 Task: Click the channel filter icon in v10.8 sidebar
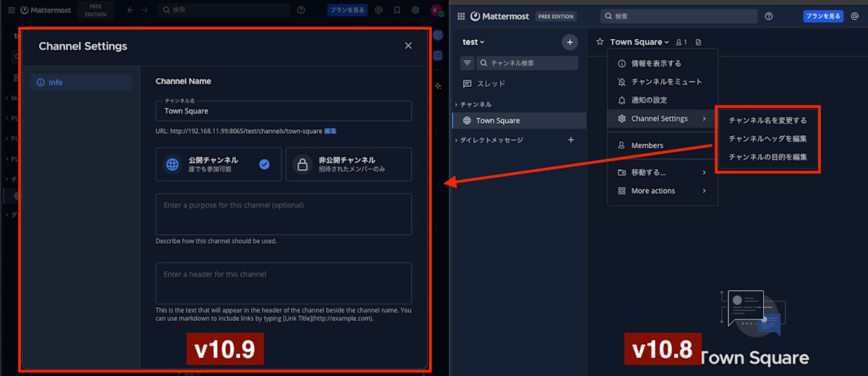[x=467, y=63]
